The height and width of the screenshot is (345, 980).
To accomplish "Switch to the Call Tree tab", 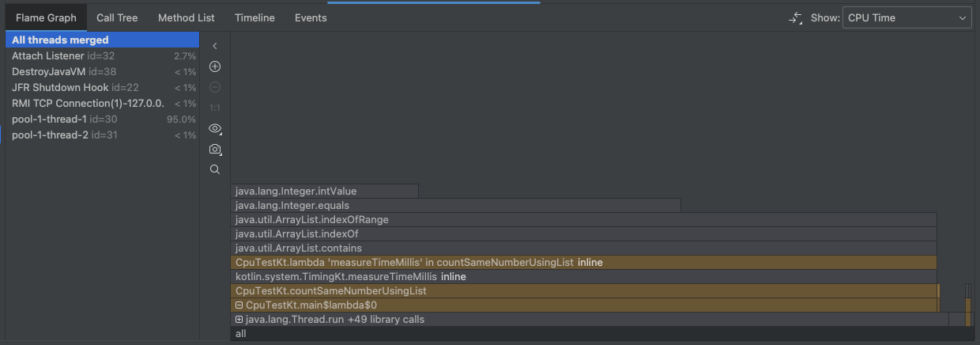I will [x=117, y=17].
